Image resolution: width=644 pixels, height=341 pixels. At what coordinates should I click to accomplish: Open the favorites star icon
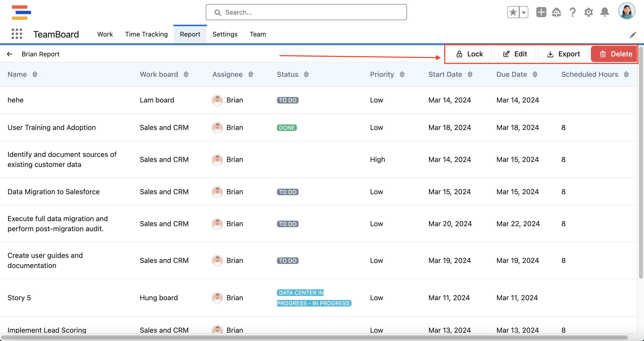513,12
